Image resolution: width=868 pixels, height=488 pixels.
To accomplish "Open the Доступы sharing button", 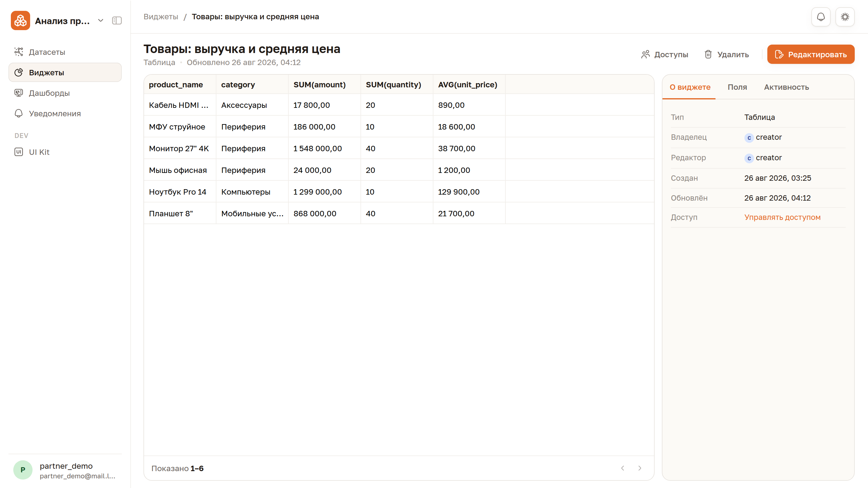I will [x=665, y=54].
